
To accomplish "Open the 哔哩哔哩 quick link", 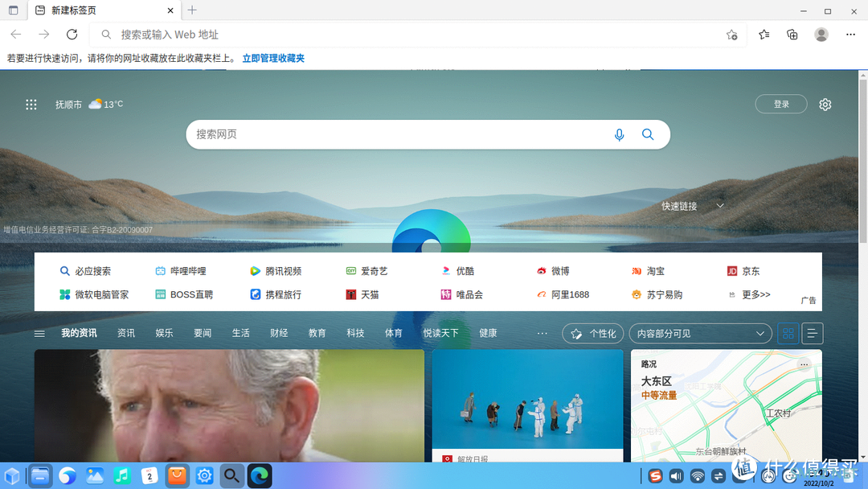I will (x=181, y=271).
